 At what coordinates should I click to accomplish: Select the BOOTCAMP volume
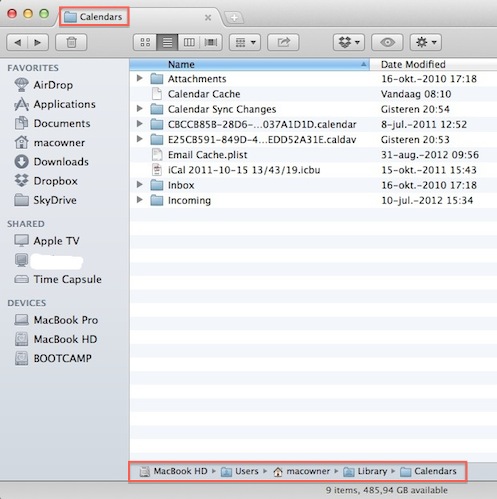coord(53,358)
